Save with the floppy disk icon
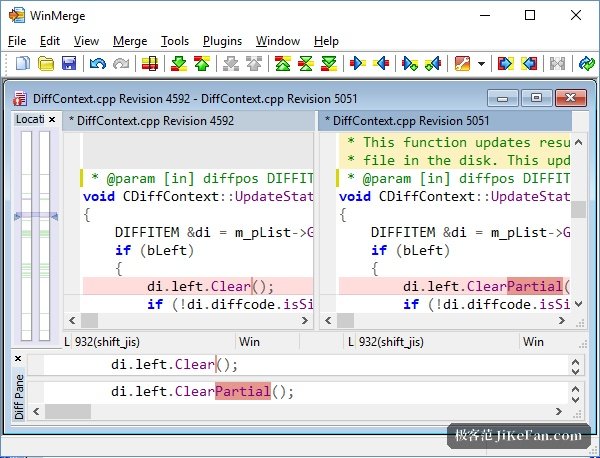600x458 pixels. [x=69, y=64]
